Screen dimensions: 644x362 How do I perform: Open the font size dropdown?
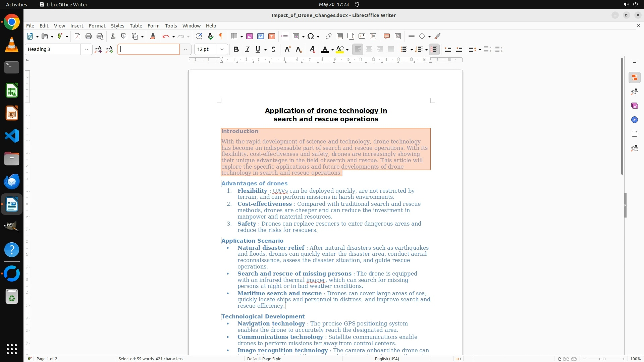coord(222,49)
